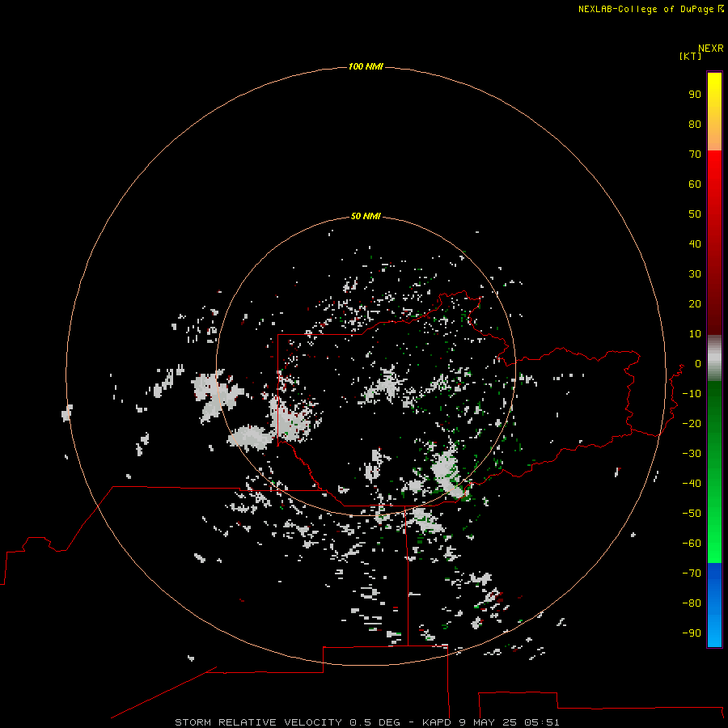Click the -60 tick label on the scale
The width and height of the screenshot is (728, 728).
[692, 544]
